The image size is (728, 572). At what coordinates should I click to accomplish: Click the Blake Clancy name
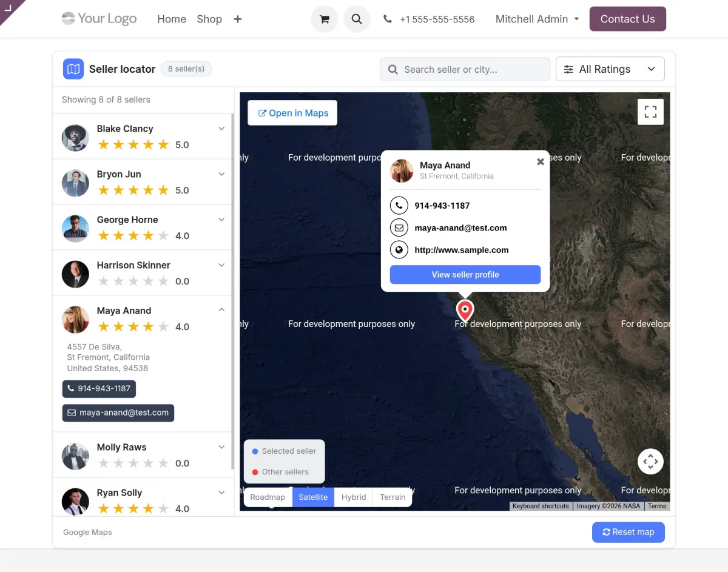pyautogui.click(x=125, y=129)
